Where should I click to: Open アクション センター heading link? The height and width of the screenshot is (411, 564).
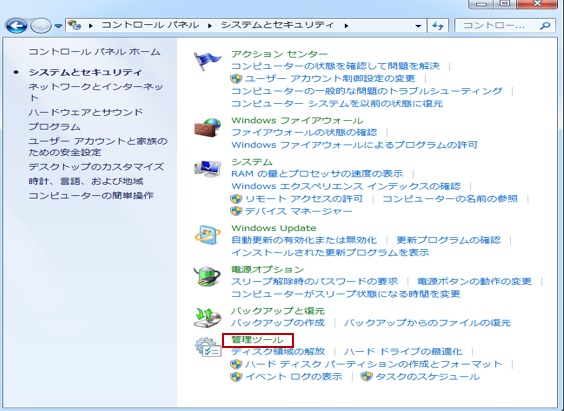pos(279,54)
